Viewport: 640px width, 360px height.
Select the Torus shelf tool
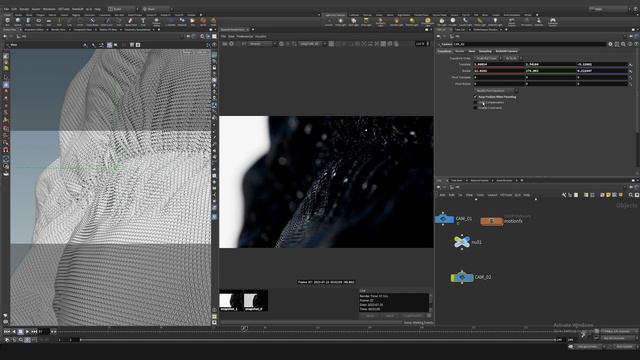coord(38,21)
